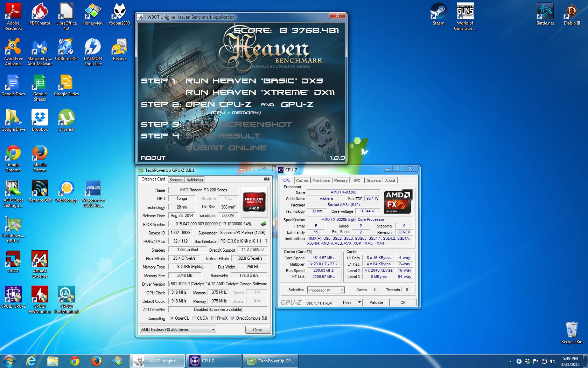Click the GPU Name field in GPU-Z
588x368 pixels.
point(203,190)
